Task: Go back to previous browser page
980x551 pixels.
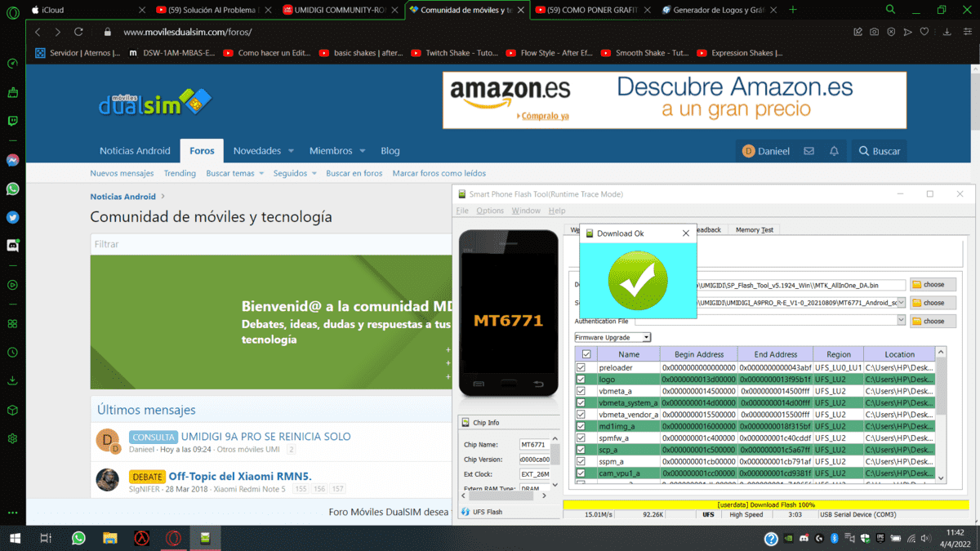Action: (x=38, y=32)
